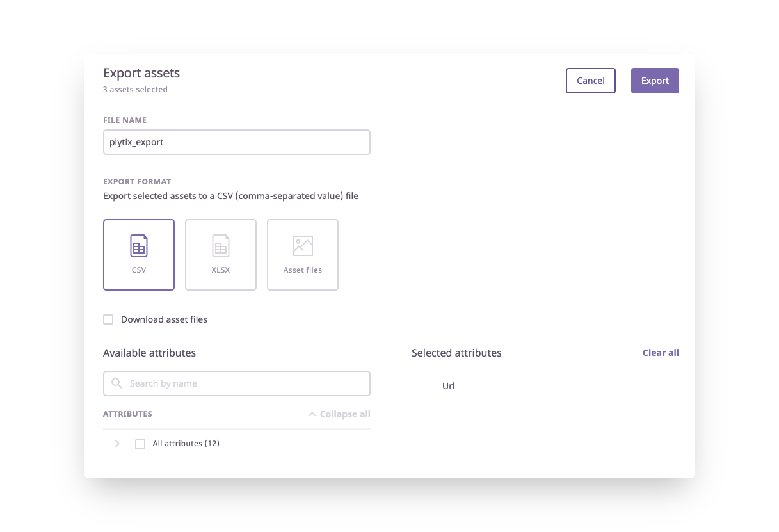779x532 pixels.
Task: Click the Asset files image icon
Action: point(303,246)
